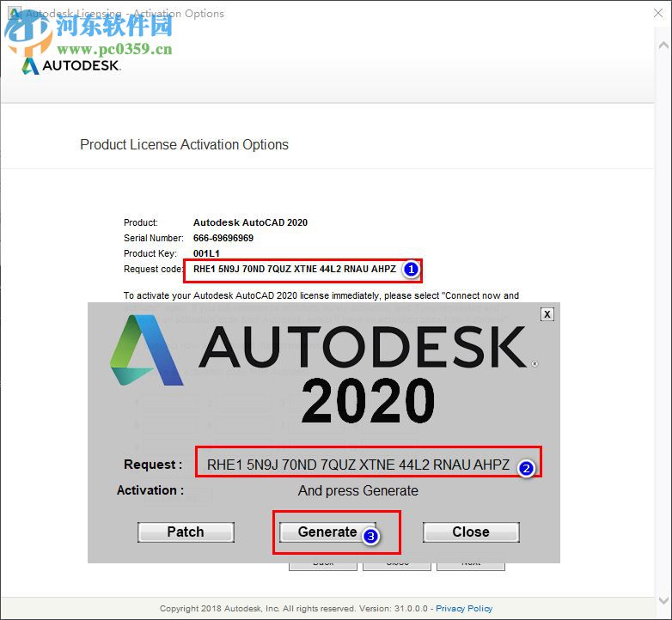Screen dimensions: 672x620
Task: Close keygen with the small X button
Action: pyautogui.click(x=547, y=314)
